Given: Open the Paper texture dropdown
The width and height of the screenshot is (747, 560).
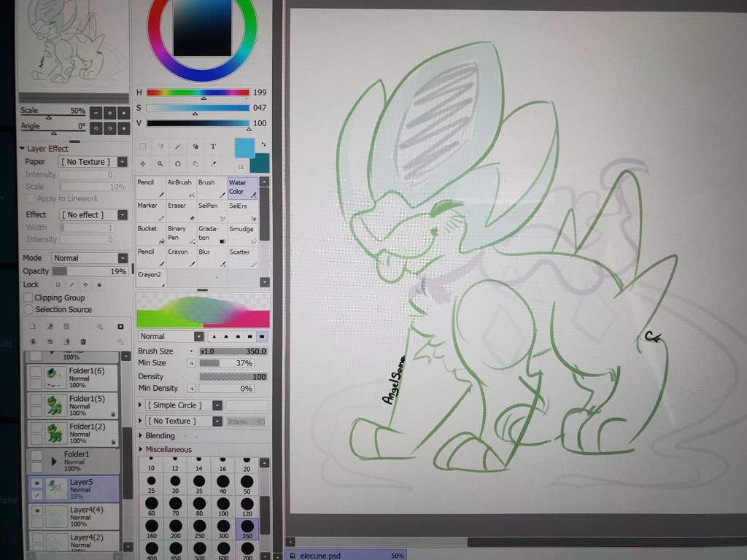Looking at the screenshot, I should [x=123, y=162].
